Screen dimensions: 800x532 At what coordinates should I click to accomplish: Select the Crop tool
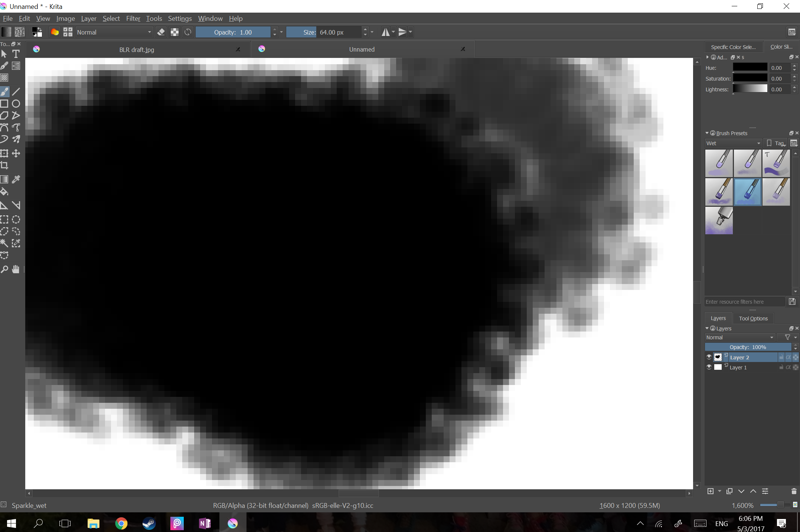pyautogui.click(x=4, y=166)
